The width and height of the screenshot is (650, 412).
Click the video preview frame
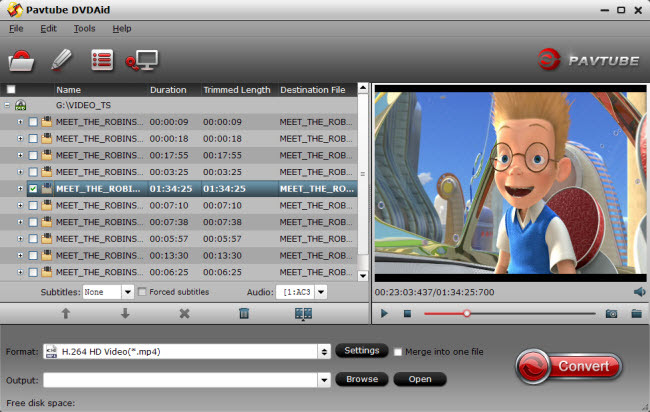point(510,183)
